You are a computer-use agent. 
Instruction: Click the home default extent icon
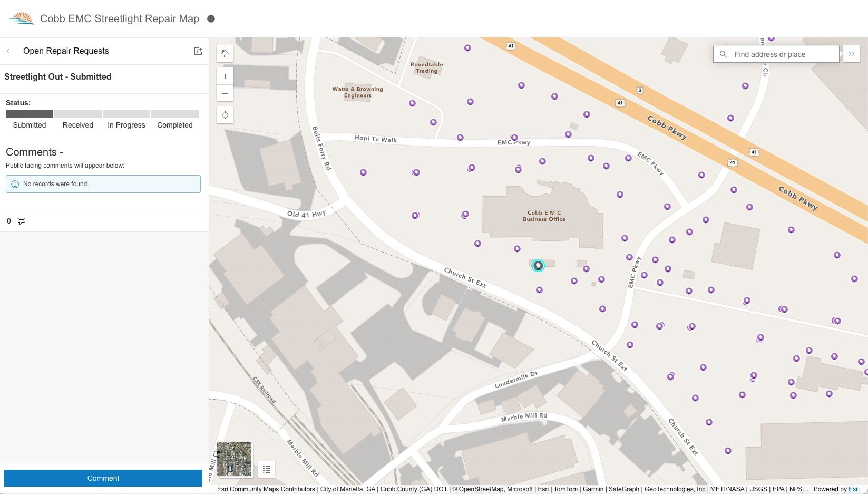pyautogui.click(x=225, y=53)
